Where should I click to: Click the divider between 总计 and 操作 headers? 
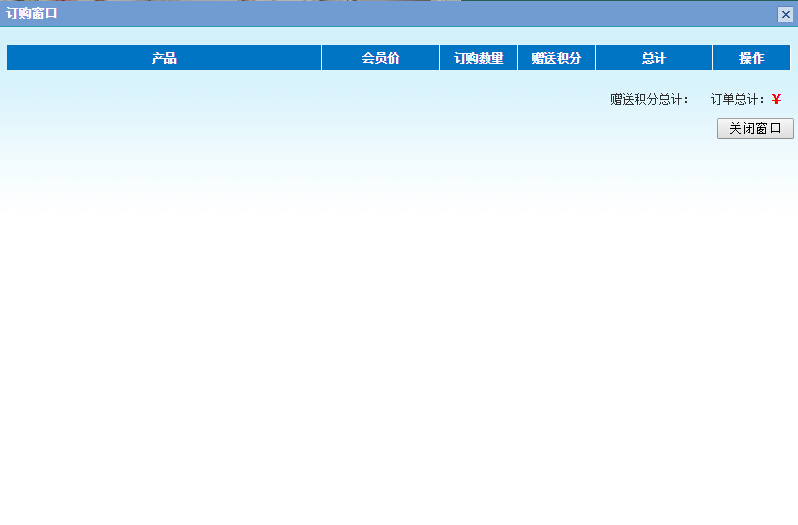click(x=712, y=58)
